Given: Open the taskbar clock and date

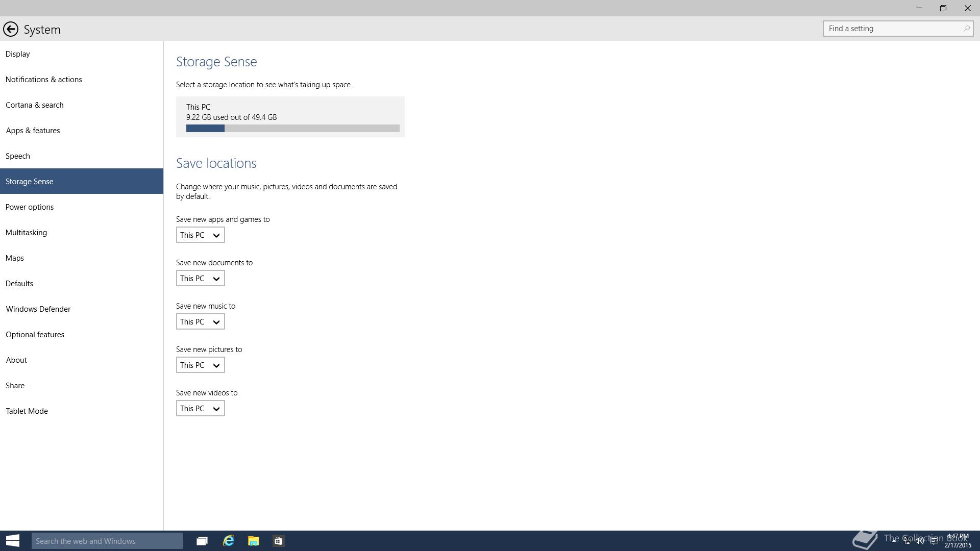Looking at the screenshot, I should click(x=958, y=541).
